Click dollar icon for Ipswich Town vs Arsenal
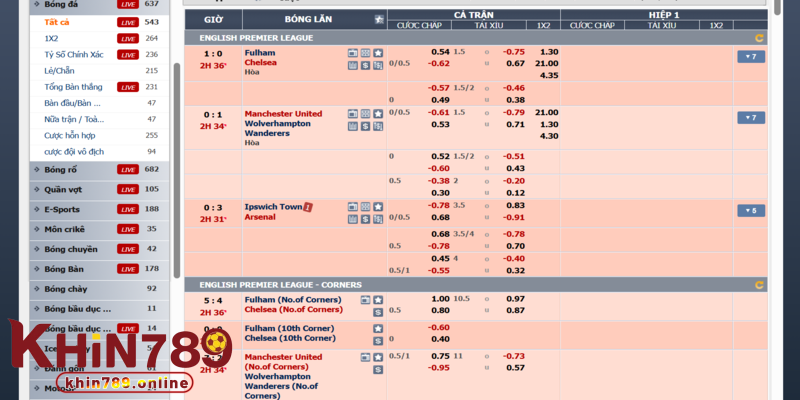Screen dimensions: 800x400 (x=365, y=219)
